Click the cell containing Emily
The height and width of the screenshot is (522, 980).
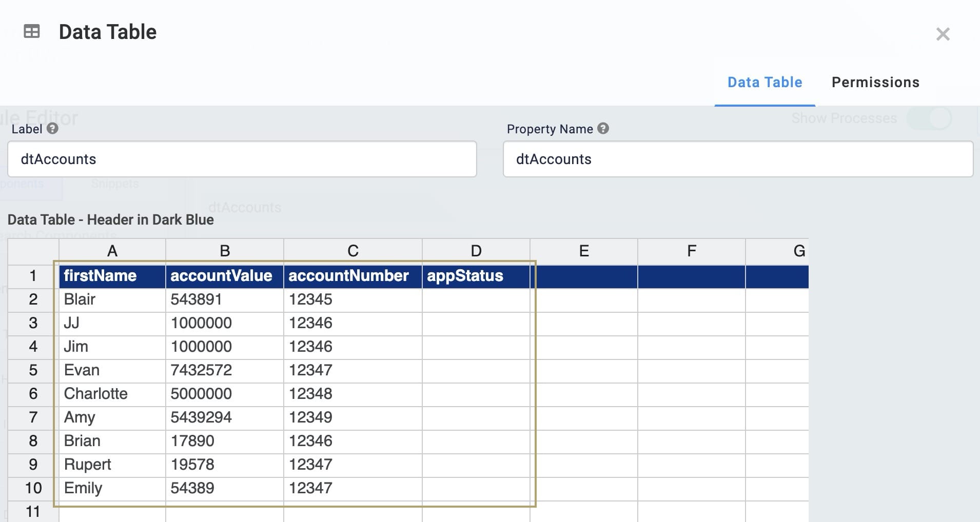pyautogui.click(x=112, y=489)
